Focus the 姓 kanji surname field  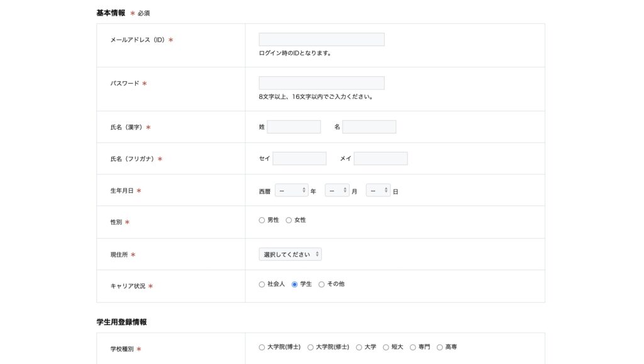point(294,127)
